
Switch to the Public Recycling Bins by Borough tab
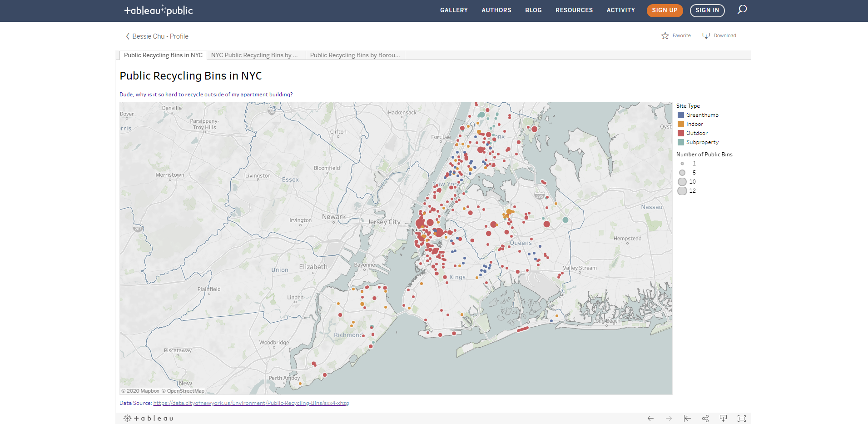pyautogui.click(x=355, y=55)
